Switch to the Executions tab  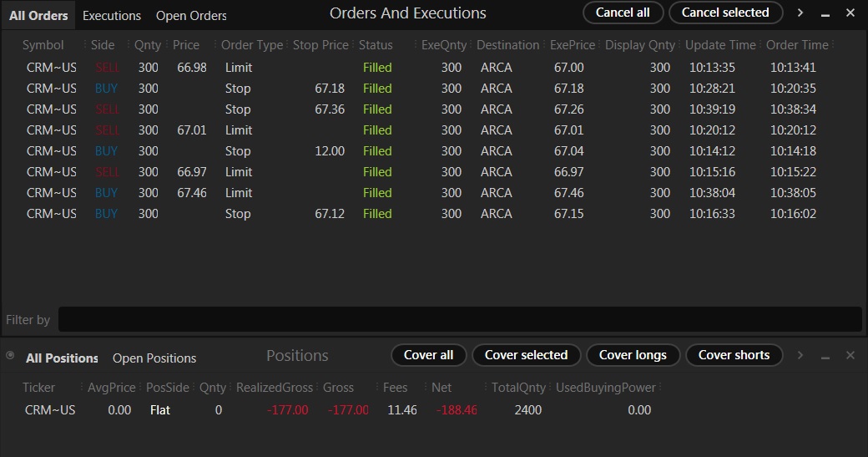click(x=112, y=16)
